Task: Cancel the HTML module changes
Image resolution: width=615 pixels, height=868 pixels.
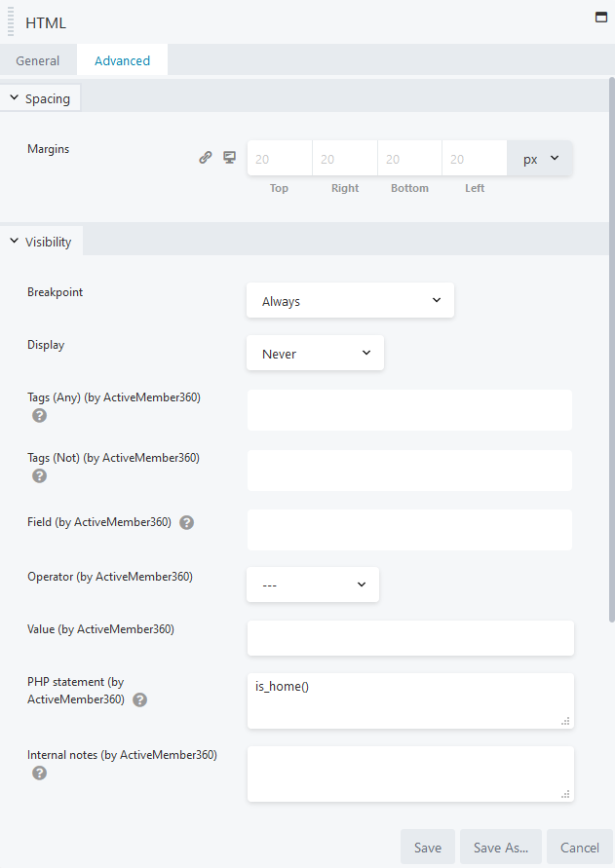Action: [x=580, y=847]
